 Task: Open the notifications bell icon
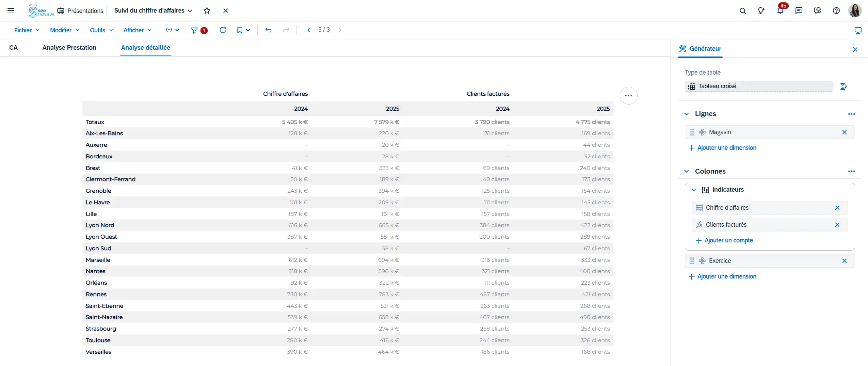pos(780,11)
